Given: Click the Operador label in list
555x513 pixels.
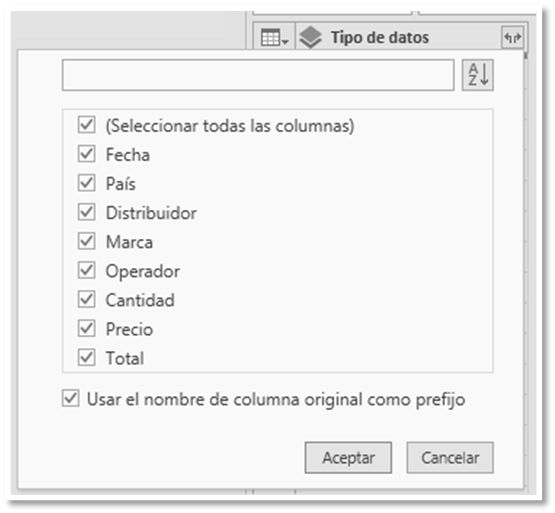Looking at the screenshot, I should 143,272.
